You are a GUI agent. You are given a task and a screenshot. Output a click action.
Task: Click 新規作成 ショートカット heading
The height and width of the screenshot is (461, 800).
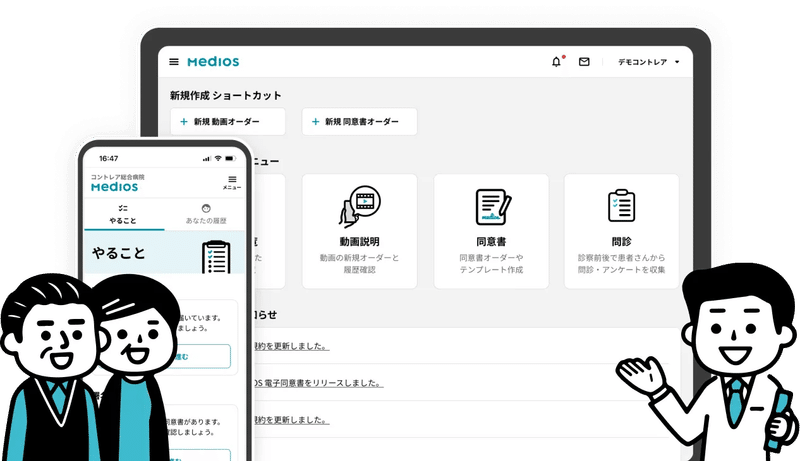[x=226, y=95]
